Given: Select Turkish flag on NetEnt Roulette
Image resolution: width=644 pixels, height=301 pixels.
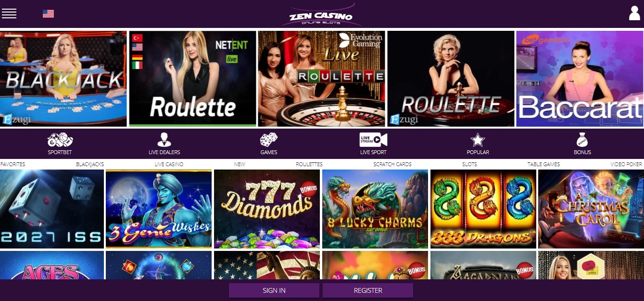Looking at the screenshot, I should (138, 38).
